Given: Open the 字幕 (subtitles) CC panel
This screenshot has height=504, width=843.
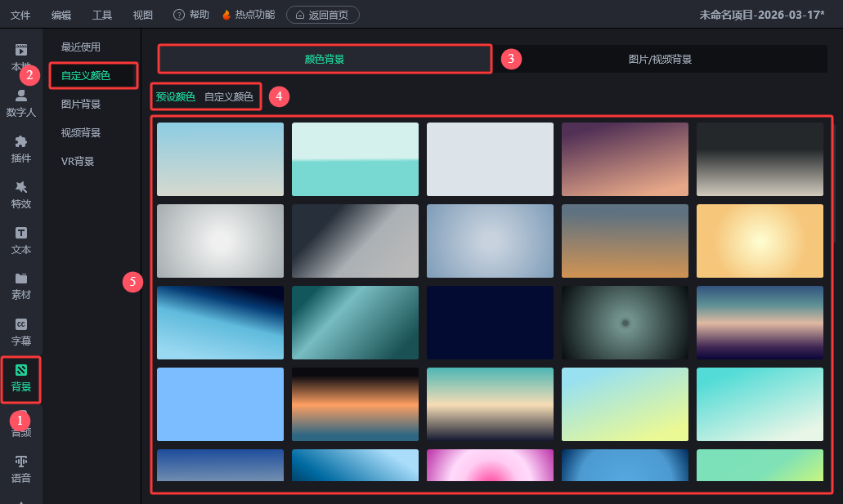Looking at the screenshot, I should point(21,332).
